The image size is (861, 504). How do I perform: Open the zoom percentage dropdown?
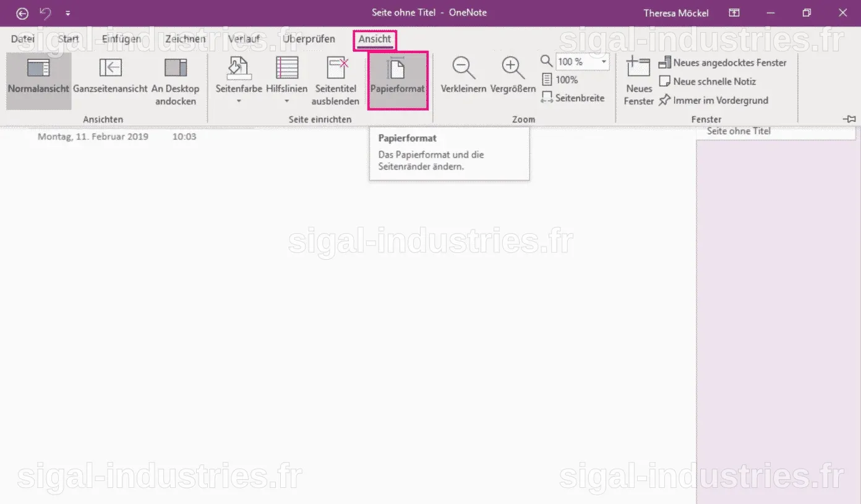(x=604, y=62)
